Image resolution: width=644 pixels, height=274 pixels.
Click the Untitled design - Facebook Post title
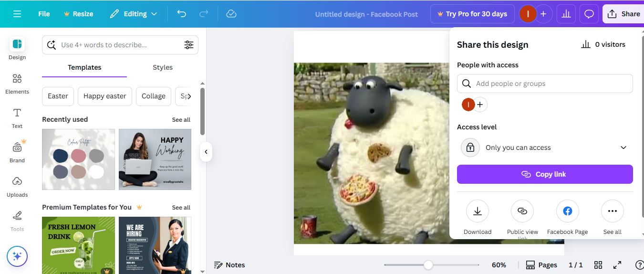[x=366, y=14]
